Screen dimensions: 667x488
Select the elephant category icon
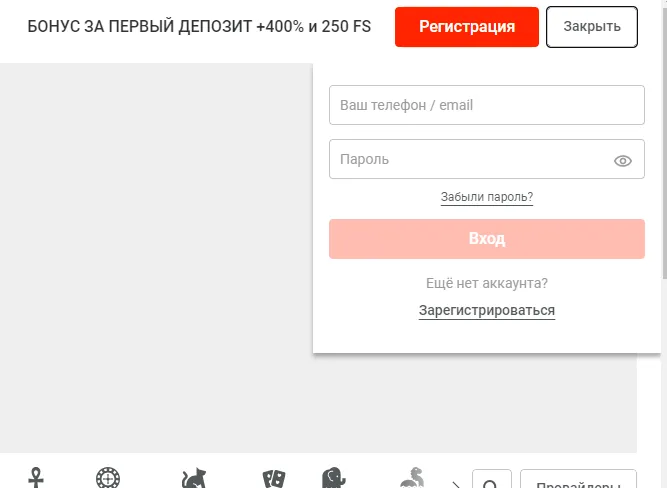(334, 478)
